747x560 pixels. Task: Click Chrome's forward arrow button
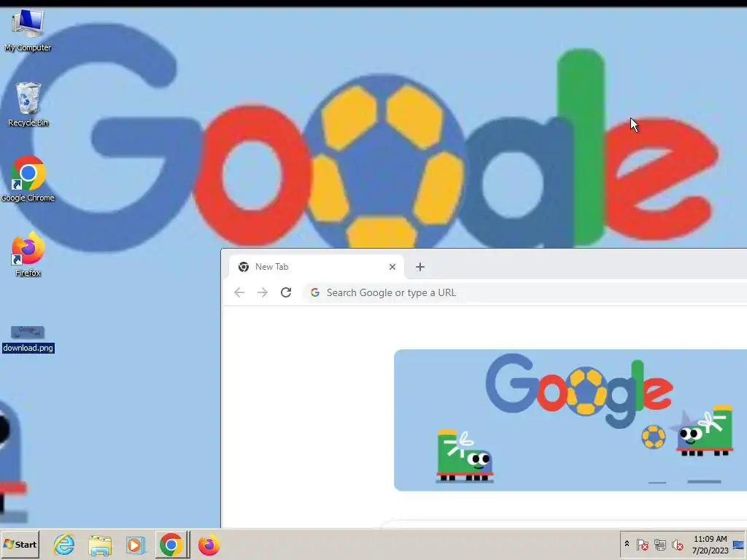coord(263,292)
